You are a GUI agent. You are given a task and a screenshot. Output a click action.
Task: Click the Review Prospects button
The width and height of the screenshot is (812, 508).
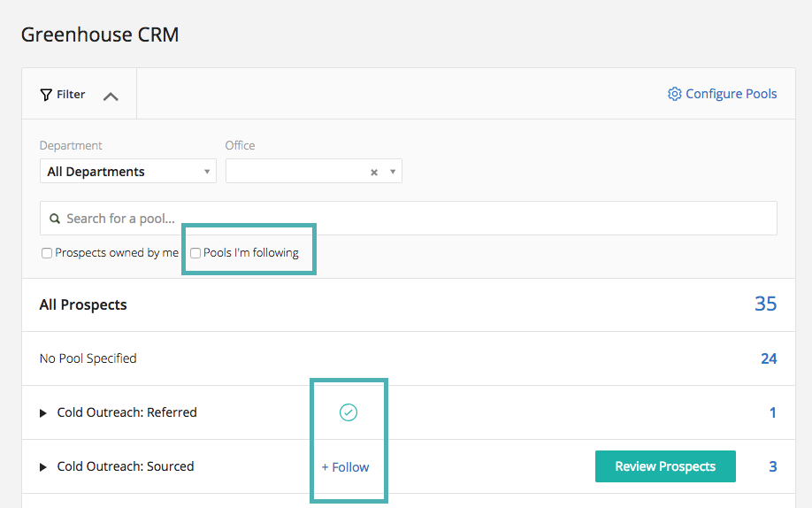(x=665, y=466)
